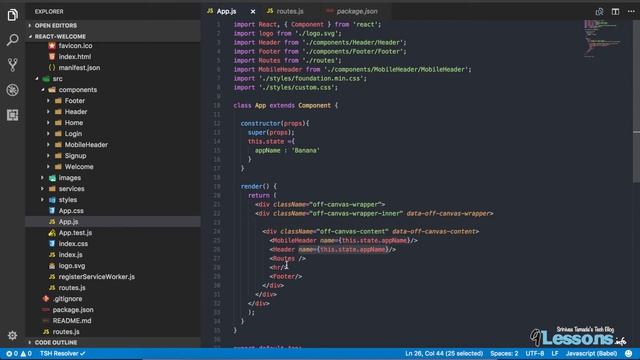Open index.js in the src folder

70,255
